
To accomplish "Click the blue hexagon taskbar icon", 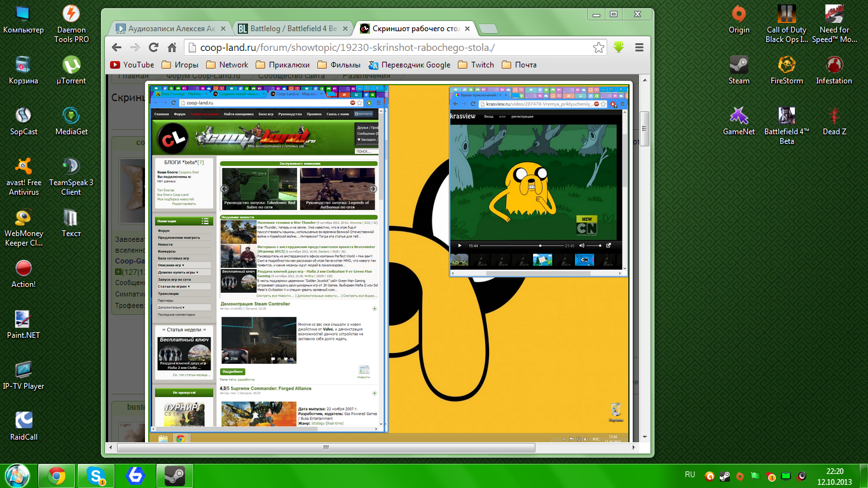I will [135, 476].
